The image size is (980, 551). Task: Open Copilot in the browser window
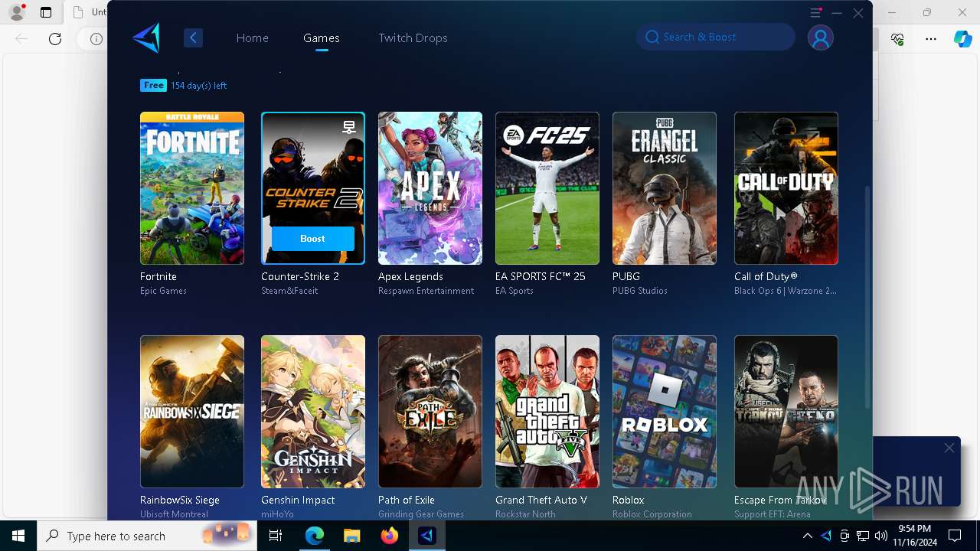[x=962, y=38]
